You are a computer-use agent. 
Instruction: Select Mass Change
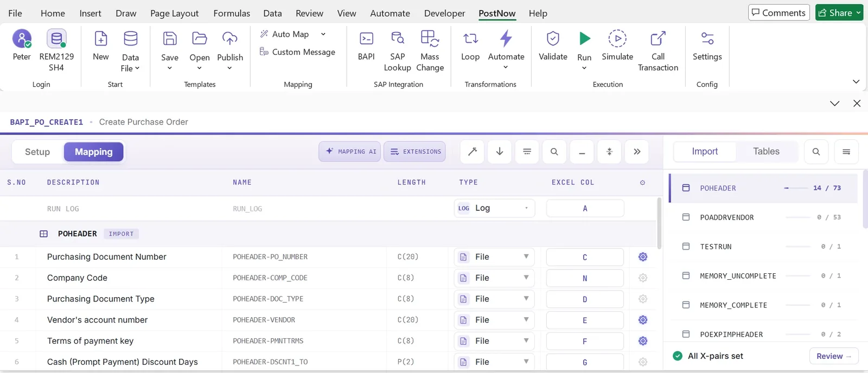click(430, 52)
